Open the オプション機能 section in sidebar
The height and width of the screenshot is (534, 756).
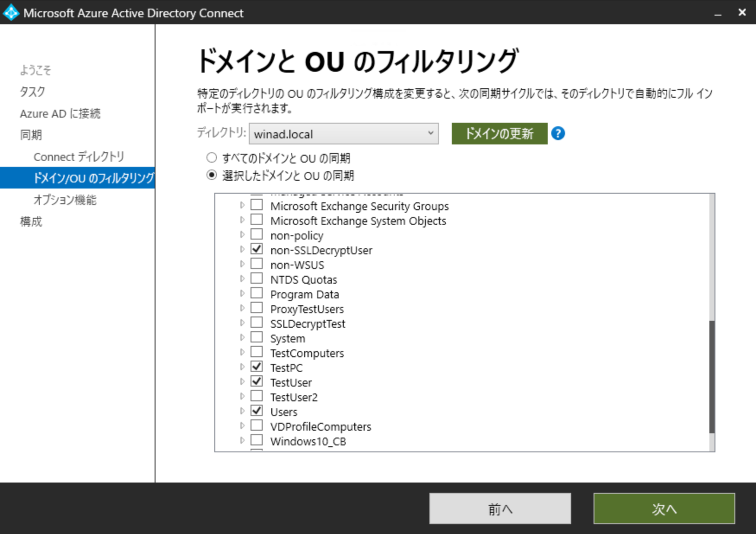coord(65,200)
